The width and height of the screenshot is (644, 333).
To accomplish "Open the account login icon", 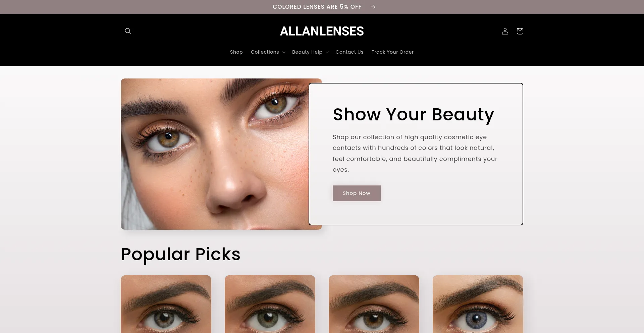I will click(505, 31).
